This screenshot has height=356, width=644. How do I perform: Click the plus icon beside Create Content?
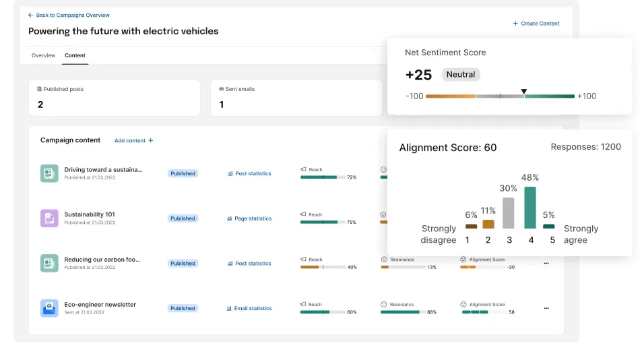pos(515,24)
